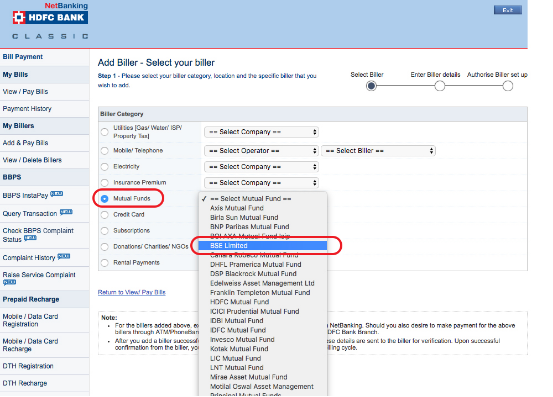Choose Kotak Mutual Fund option
This screenshot has height=397, width=553.
click(263, 349)
